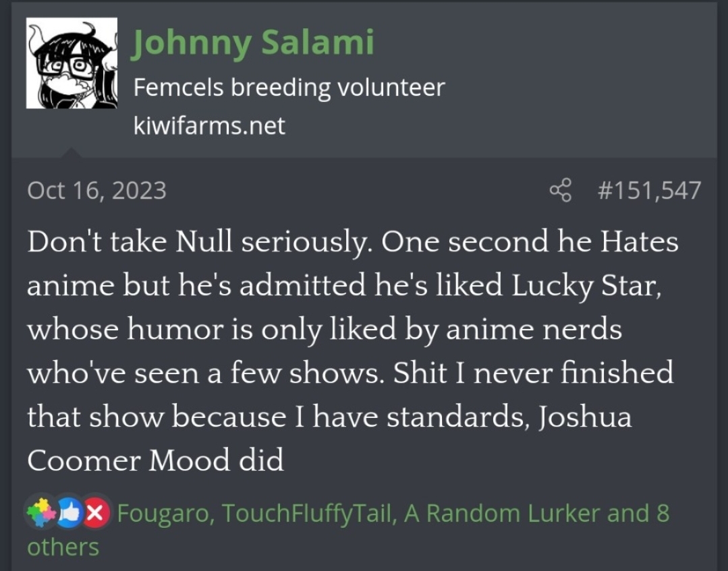
Task: Click the name 'Joshua' in the post body
Action: coord(584,417)
